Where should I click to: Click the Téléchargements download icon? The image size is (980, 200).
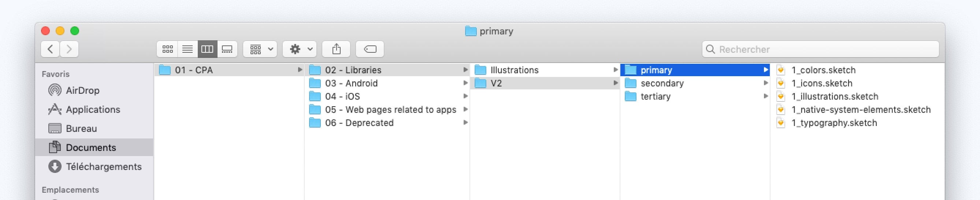[x=55, y=166]
